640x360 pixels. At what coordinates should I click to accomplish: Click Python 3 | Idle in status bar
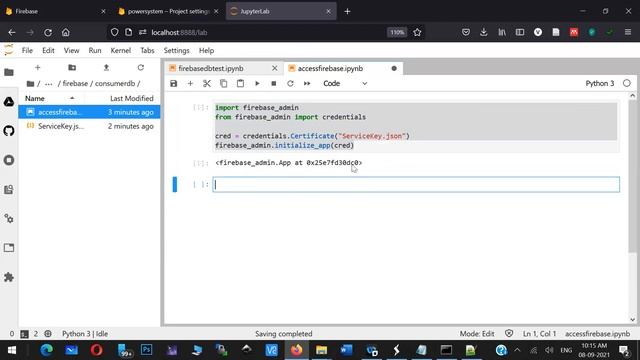85,334
